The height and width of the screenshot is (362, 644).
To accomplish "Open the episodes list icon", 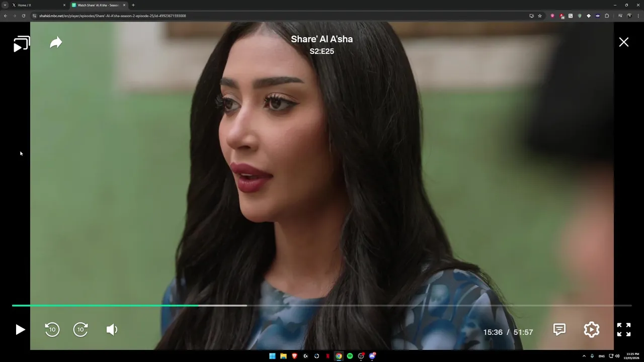I will pyautogui.click(x=22, y=44).
